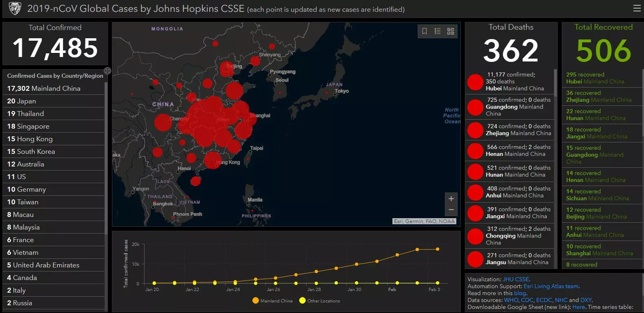The width and height of the screenshot is (644, 313).
Task: Click the Jan 26 Mainland China chart point
Action: tap(276, 278)
